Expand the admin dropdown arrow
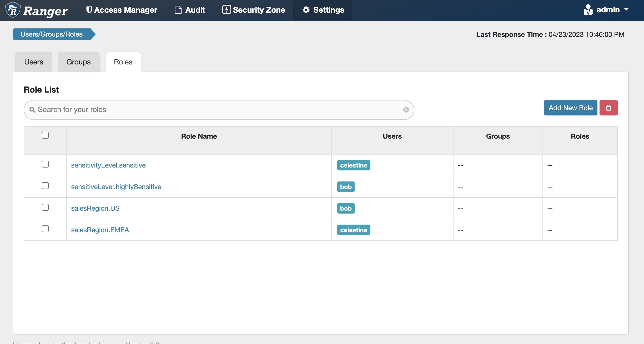 pos(626,10)
